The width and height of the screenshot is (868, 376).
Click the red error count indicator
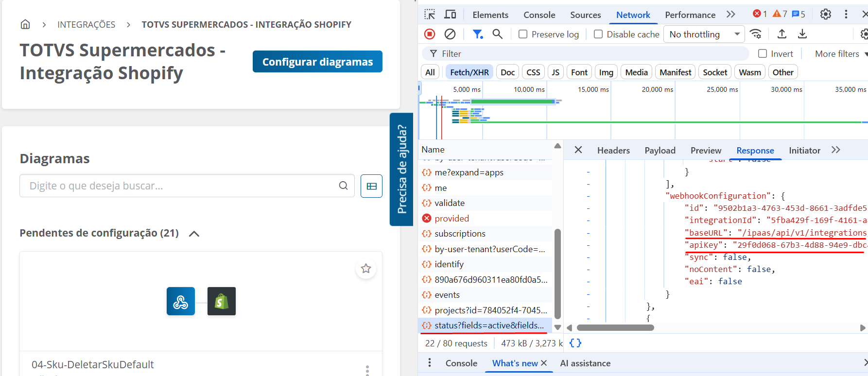coord(760,14)
